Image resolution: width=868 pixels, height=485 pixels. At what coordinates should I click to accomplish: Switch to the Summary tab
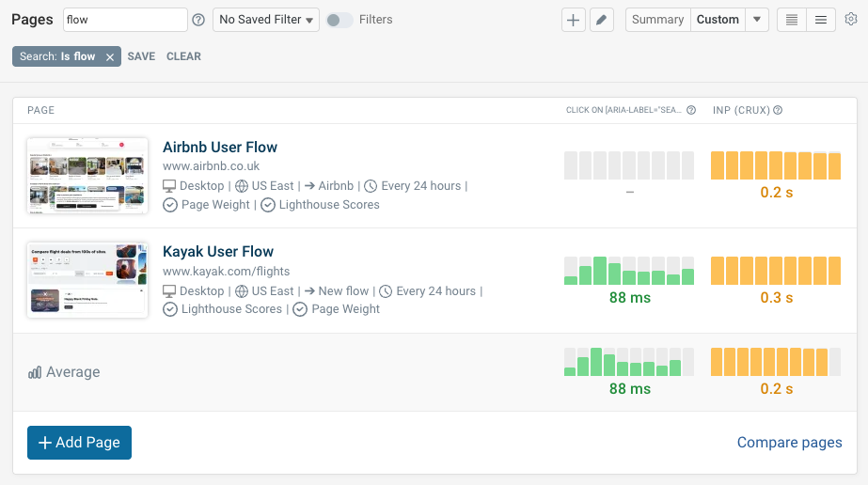pyautogui.click(x=657, y=20)
